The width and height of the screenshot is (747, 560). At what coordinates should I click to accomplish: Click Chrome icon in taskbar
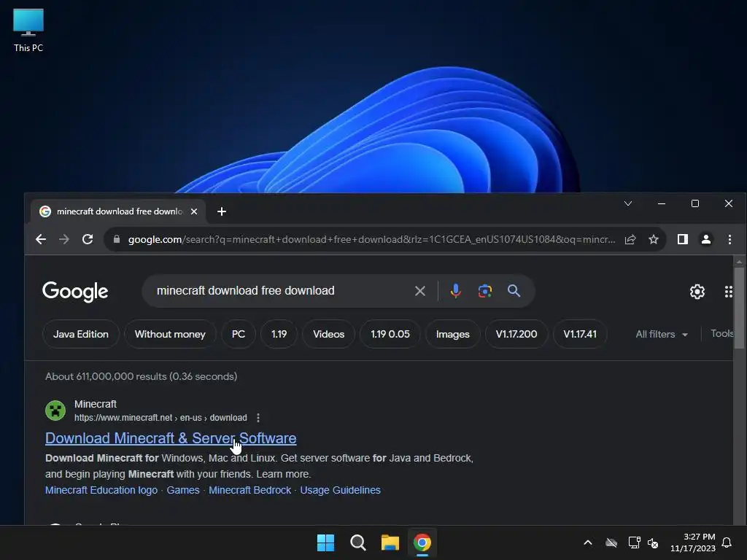[422, 542]
